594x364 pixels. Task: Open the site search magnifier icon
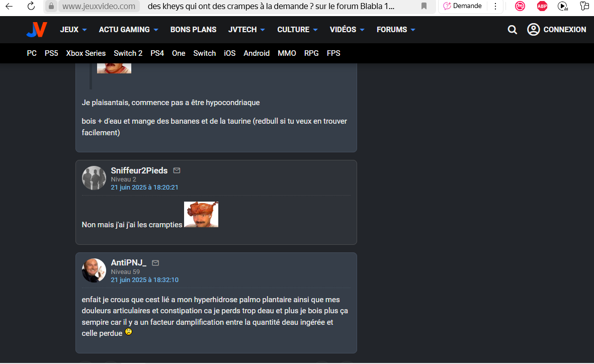(512, 30)
